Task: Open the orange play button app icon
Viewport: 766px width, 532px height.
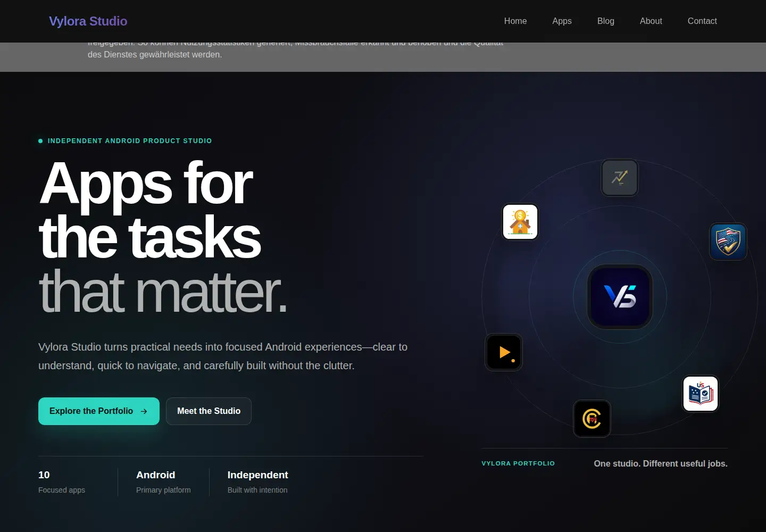Action: [504, 352]
